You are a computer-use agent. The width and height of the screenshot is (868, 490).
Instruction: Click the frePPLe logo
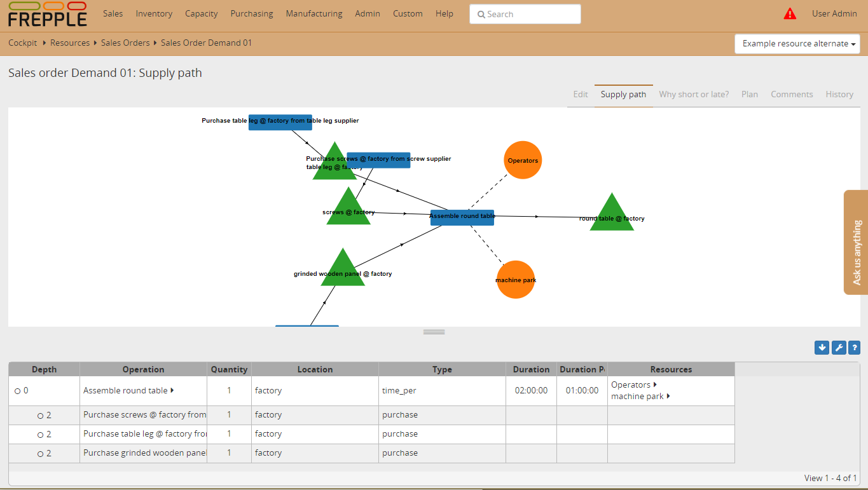48,14
